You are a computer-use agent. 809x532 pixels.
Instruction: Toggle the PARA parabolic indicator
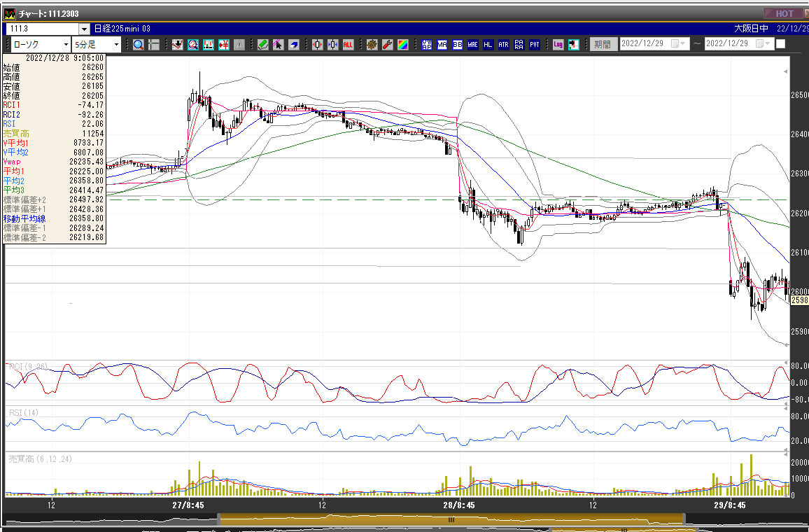pyautogui.click(x=519, y=45)
